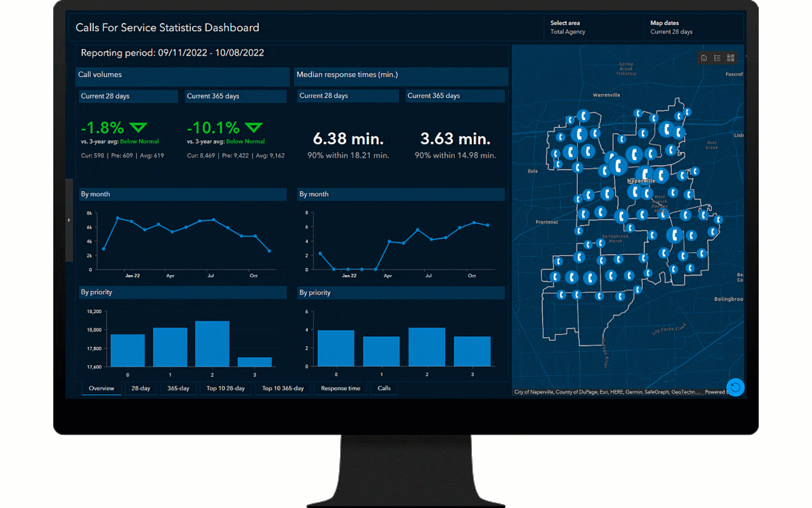This screenshot has height=508, width=812.
Task: Click the green down arrow beside -10.1%
Action: pos(254,128)
